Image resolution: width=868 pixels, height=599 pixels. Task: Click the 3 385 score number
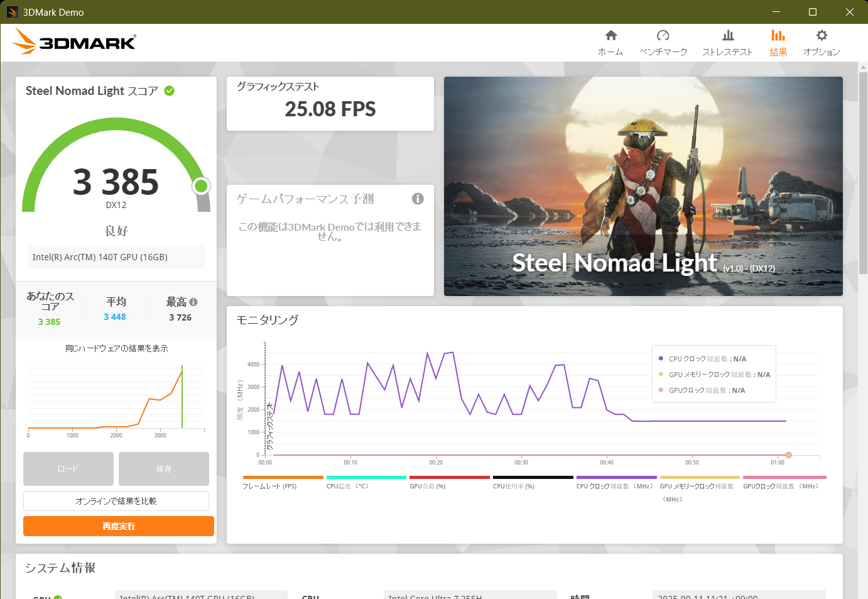pos(116,182)
